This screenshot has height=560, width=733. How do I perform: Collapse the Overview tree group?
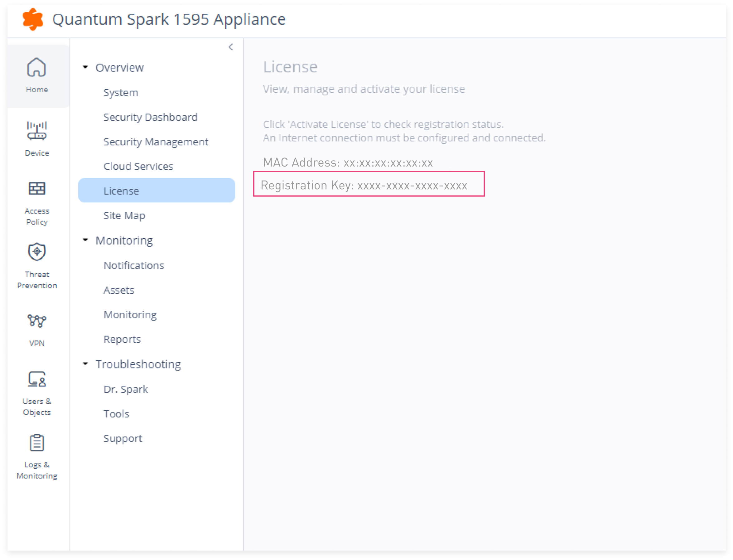tap(85, 67)
